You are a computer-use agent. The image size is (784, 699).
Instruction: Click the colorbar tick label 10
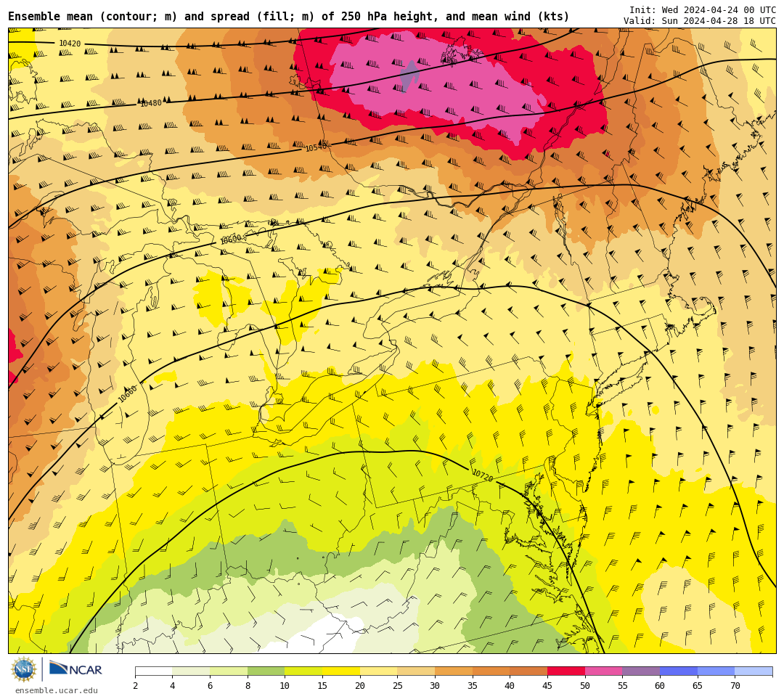click(285, 685)
